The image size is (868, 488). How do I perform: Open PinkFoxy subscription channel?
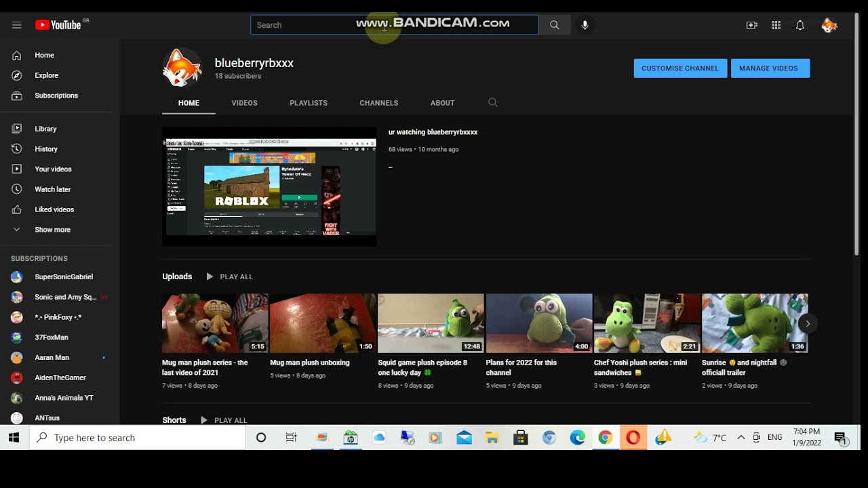pos(60,317)
